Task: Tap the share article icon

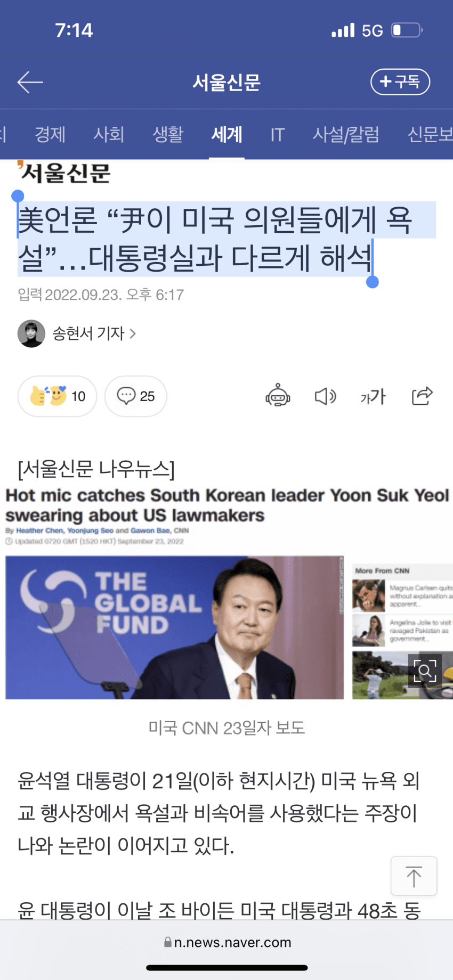Action: 422,396
